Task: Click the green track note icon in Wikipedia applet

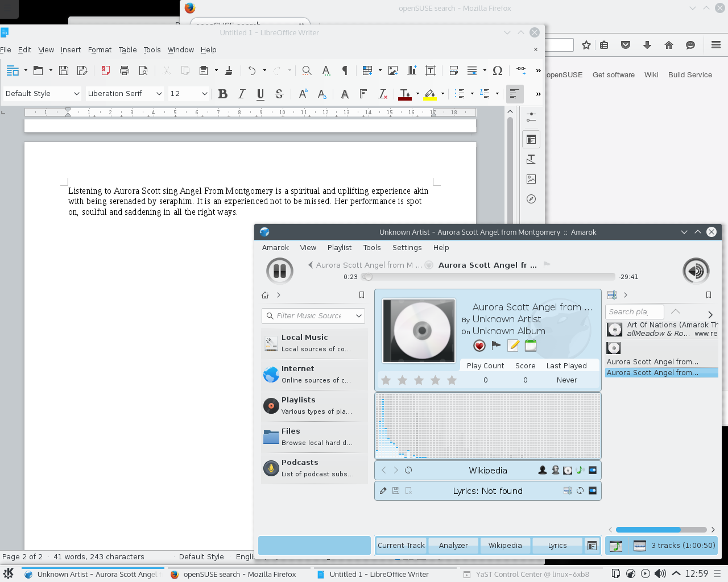Action: (x=580, y=470)
